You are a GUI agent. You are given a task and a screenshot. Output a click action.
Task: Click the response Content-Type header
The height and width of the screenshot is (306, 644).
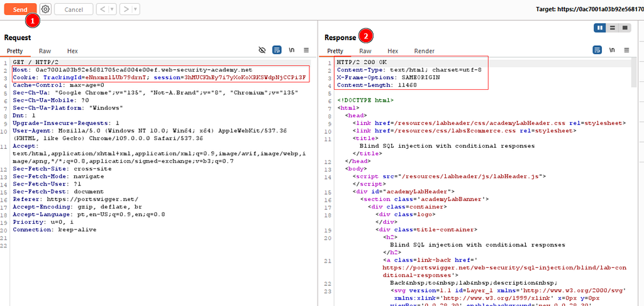point(409,70)
